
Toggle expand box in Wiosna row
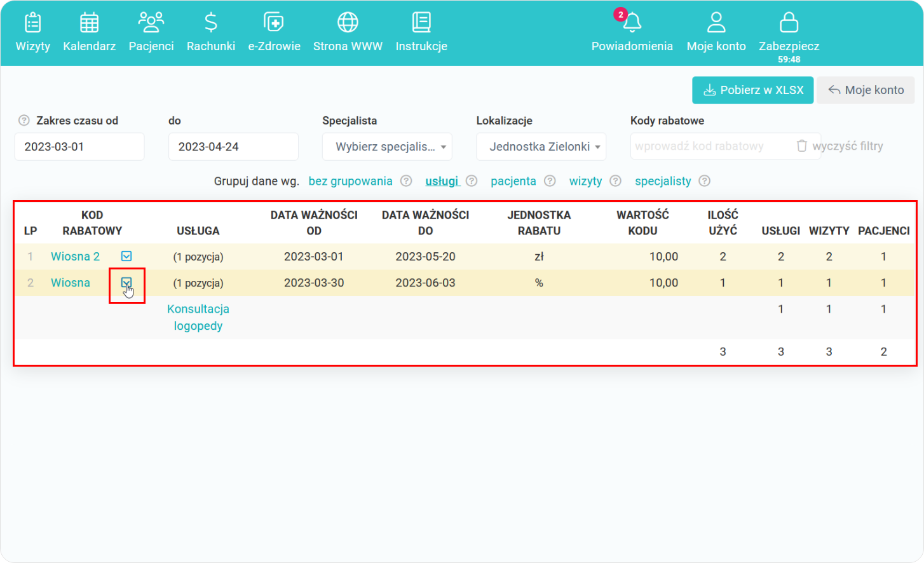coord(126,282)
